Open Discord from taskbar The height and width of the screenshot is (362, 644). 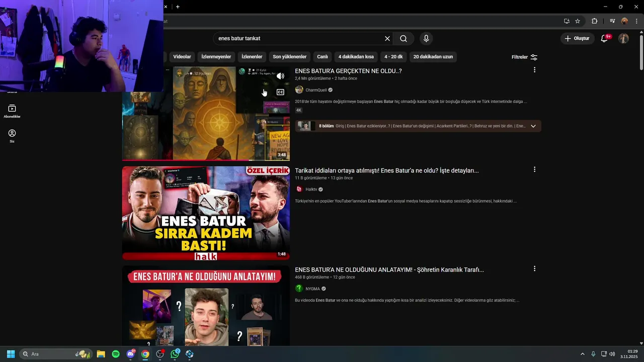(131, 354)
